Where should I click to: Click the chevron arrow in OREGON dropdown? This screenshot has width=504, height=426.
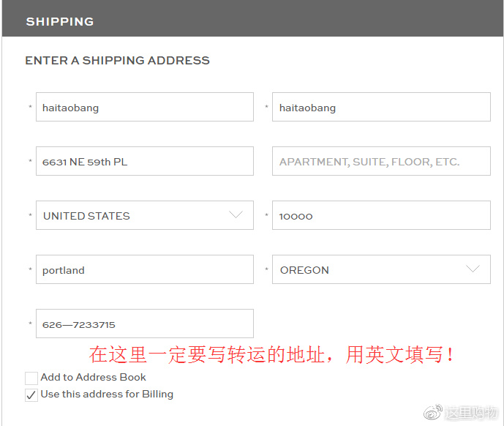point(473,269)
